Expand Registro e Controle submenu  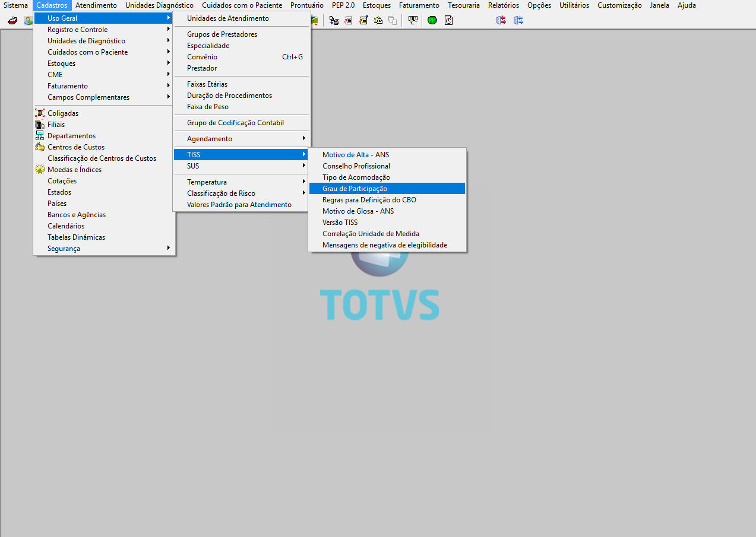103,30
